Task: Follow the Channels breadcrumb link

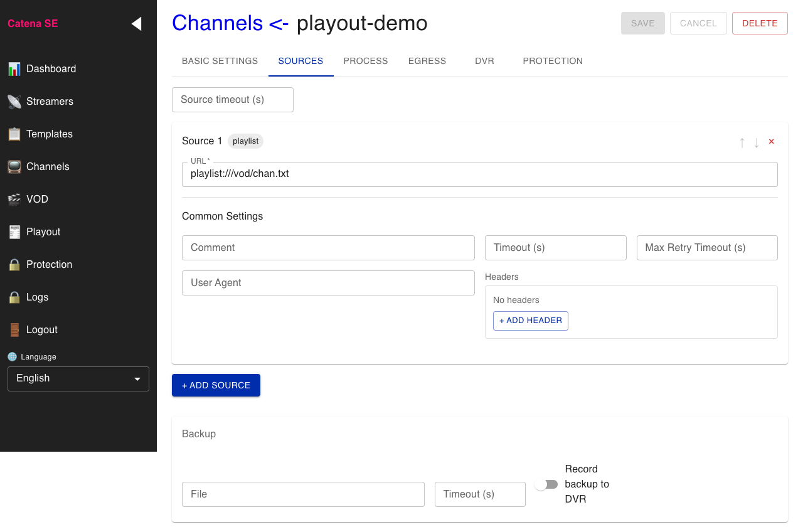Action: [217, 23]
